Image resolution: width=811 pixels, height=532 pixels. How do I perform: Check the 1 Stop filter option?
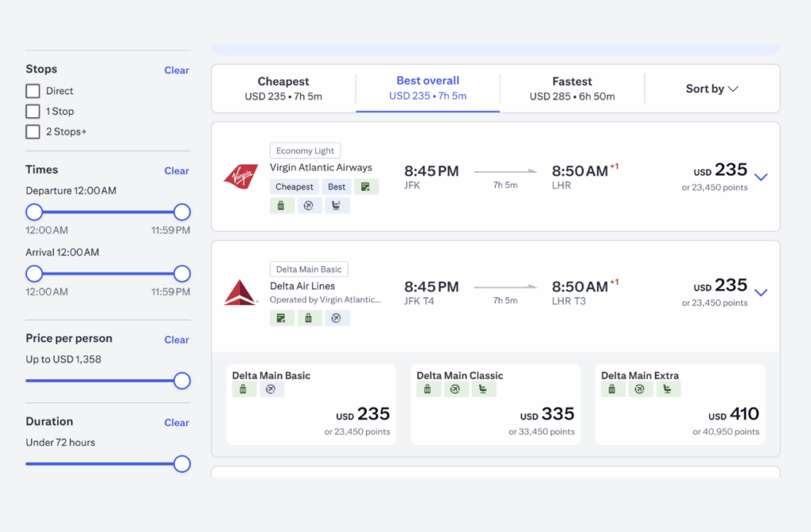pyautogui.click(x=32, y=111)
